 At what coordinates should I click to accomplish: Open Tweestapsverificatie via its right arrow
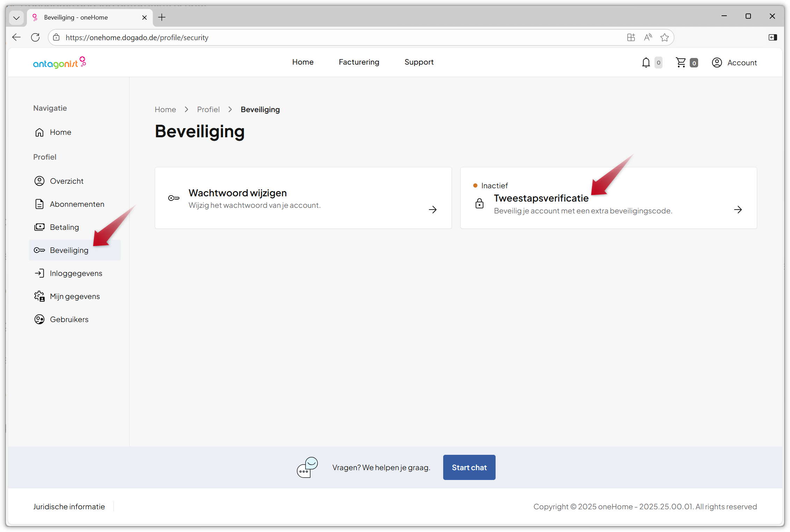coord(738,210)
